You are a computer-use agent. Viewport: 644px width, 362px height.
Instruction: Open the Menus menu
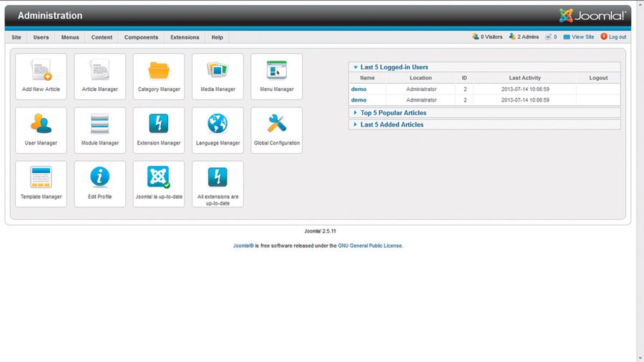click(70, 37)
